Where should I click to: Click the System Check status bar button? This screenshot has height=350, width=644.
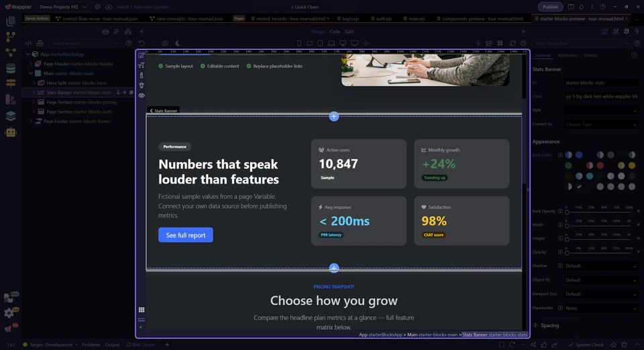(x=586, y=345)
